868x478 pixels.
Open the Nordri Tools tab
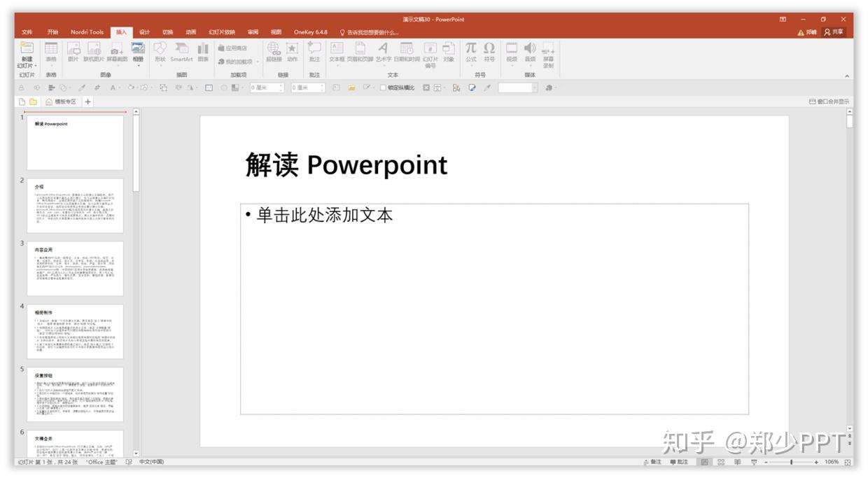(x=87, y=32)
